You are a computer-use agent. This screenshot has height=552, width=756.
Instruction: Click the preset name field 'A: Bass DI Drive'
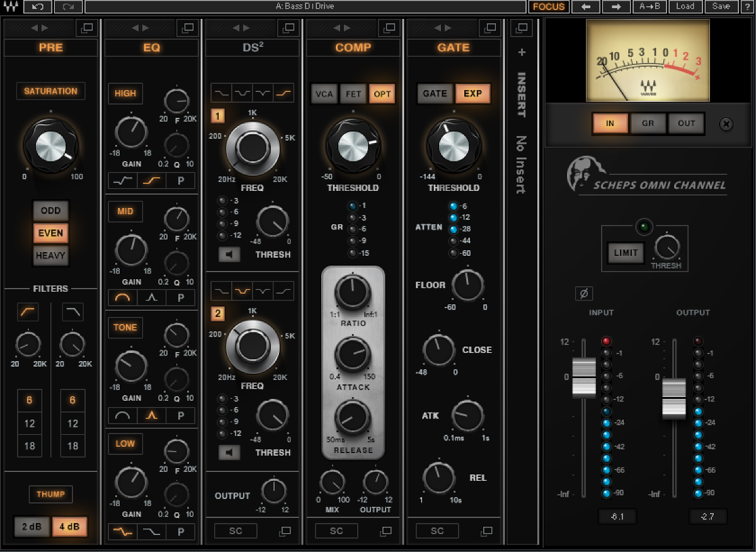[306, 6]
